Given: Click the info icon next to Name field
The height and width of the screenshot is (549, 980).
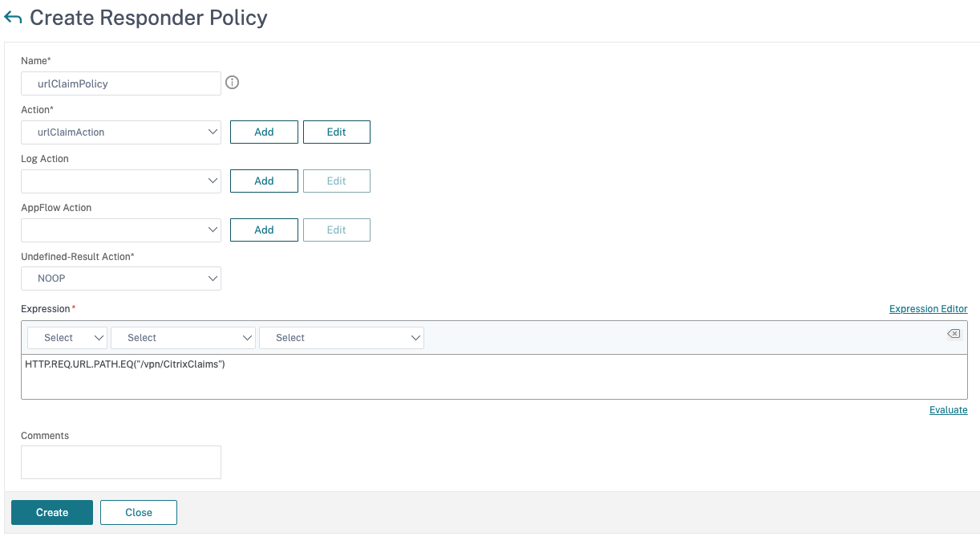Looking at the screenshot, I should (233, 83).
